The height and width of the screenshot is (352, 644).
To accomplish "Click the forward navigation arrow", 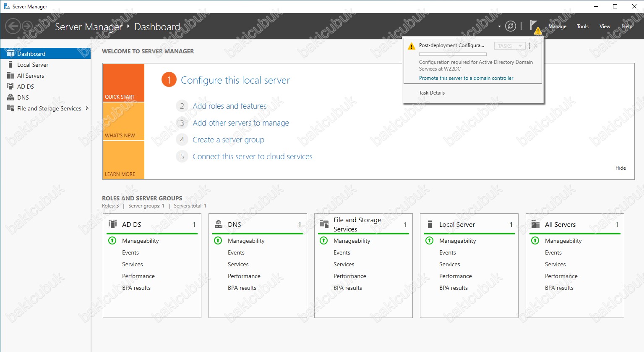I will pos(27,26).
